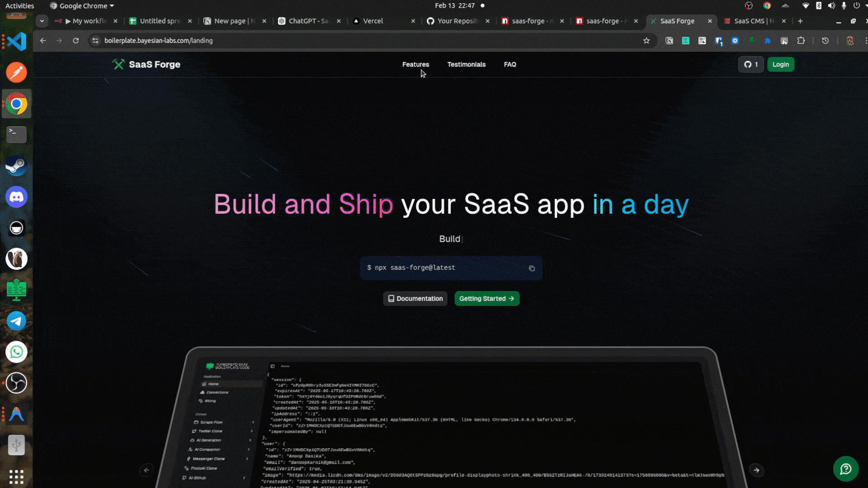Bookmark this page with star icon
Screen dimensions: 868x488
point(646,41)
